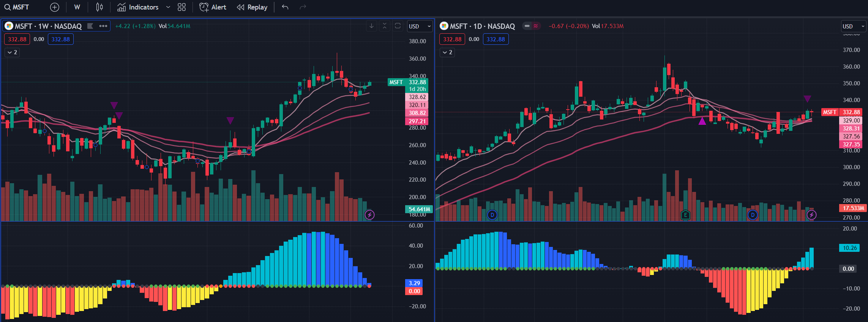
Task: Create a new Alert
Action: point(213,7)
